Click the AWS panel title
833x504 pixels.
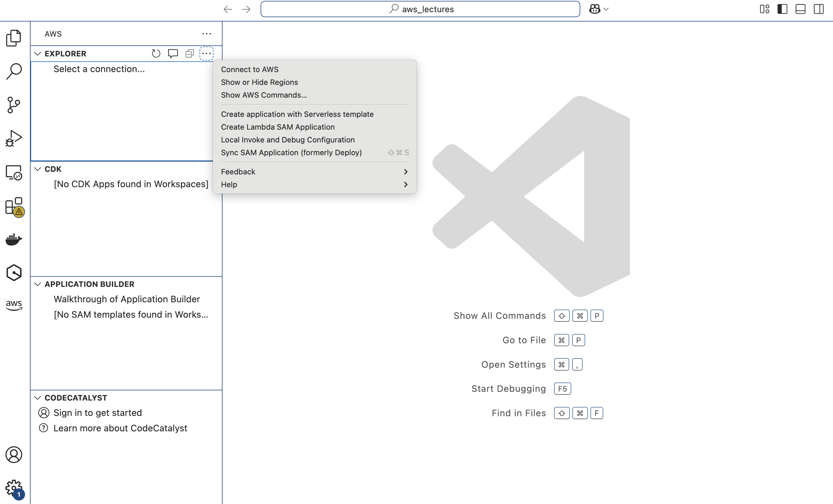pyautogui.click(x=53, y=34)
